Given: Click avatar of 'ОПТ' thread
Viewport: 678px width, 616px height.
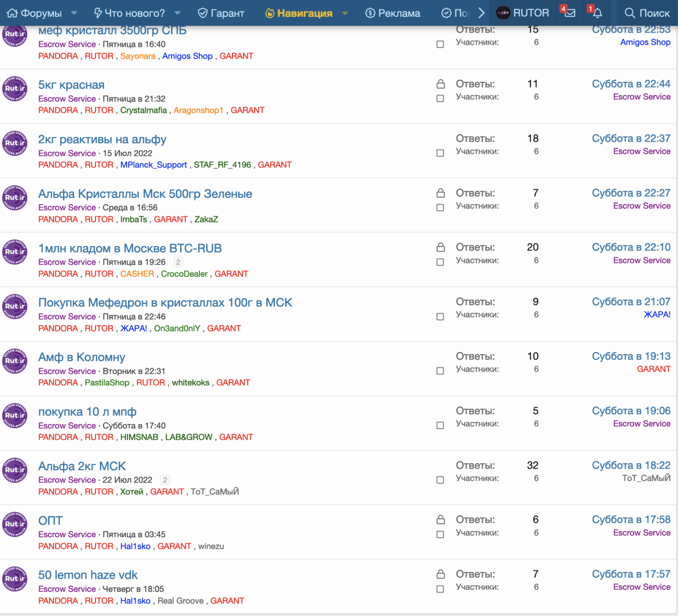Looking at the screenshot, I should [x=15, y=524].
